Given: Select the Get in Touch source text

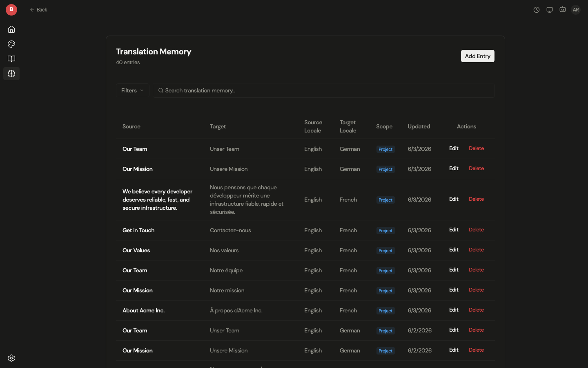Looking at the screenshot, I should 138,230.
